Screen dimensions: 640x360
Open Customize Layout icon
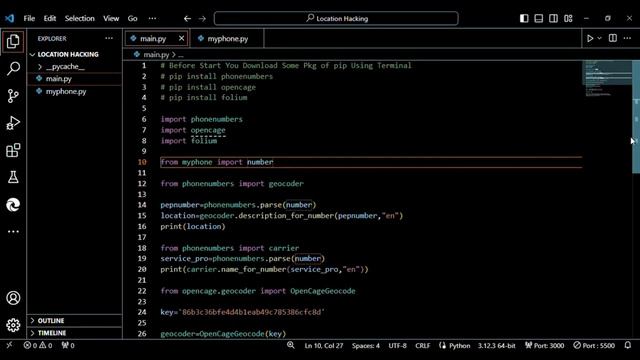[568, 18]
